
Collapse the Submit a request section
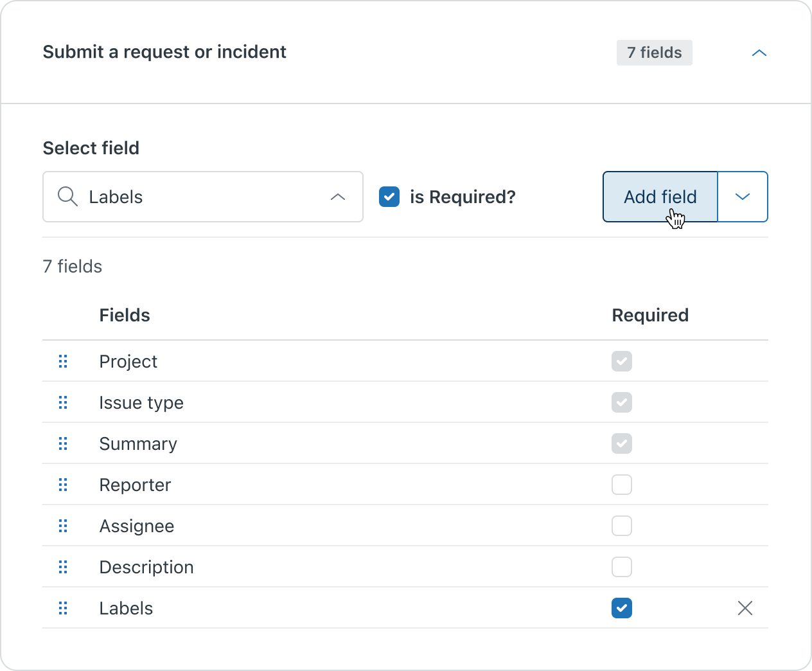tap(759, 53)
